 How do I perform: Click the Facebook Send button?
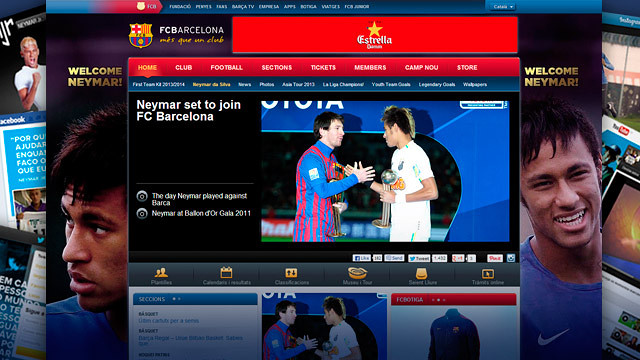pyautogui.click(x=394, y=258)
